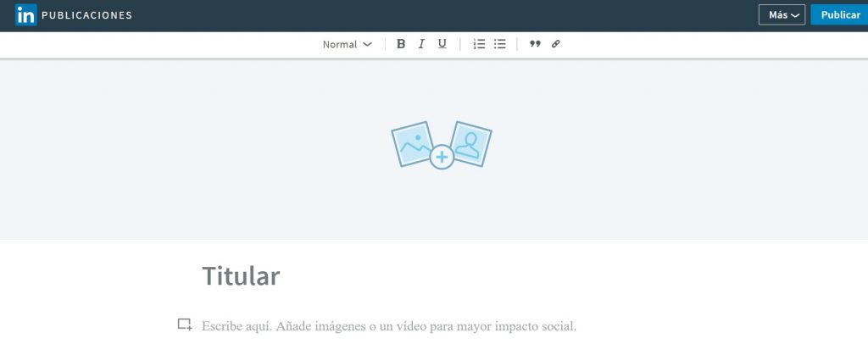868x344 pixels.
Task: Click the add media icon beside text
Action: click(185, 325)
